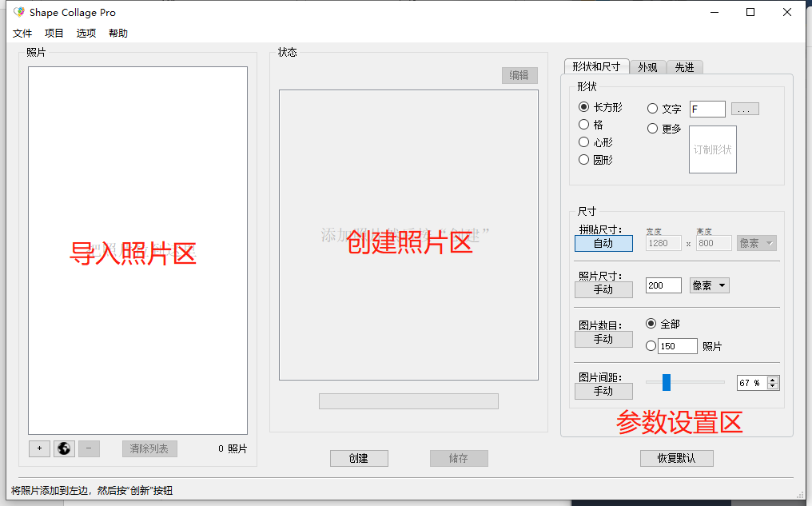This screenshot has width=812, height=506.
Task: Click the collage preview canvas
Action: 408,235
